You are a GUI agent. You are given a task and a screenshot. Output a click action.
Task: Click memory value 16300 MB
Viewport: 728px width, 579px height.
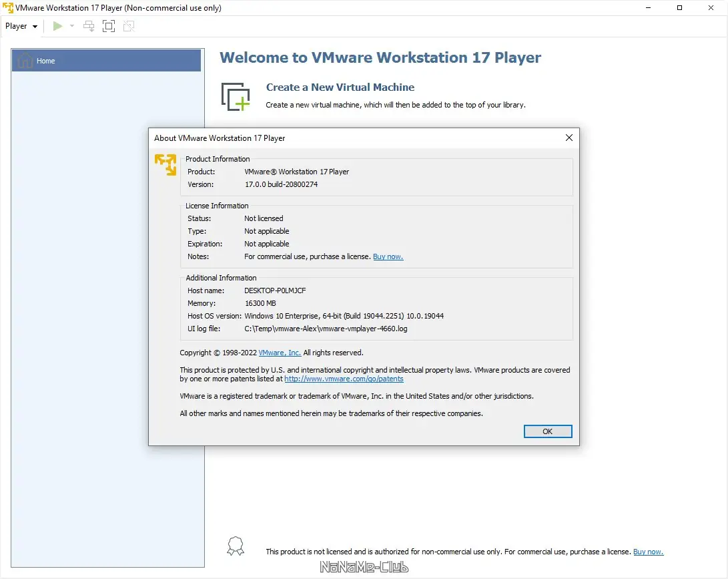pos(260,303)
